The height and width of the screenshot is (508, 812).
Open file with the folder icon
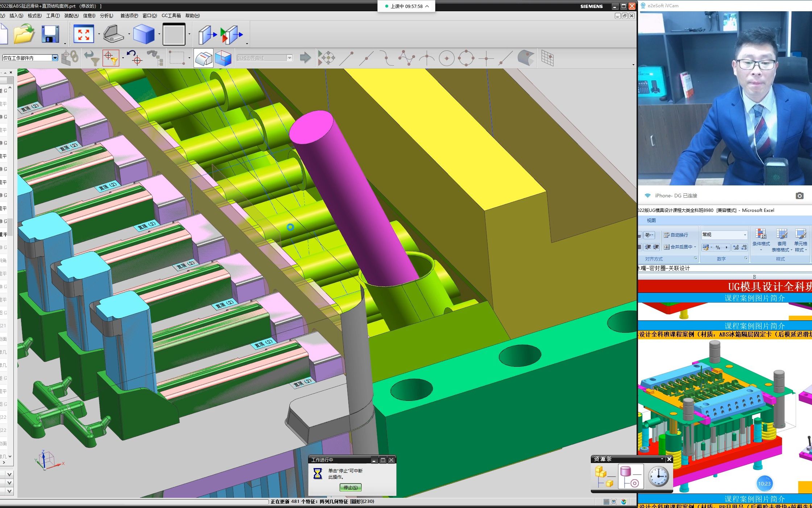(x=24, y=34)
